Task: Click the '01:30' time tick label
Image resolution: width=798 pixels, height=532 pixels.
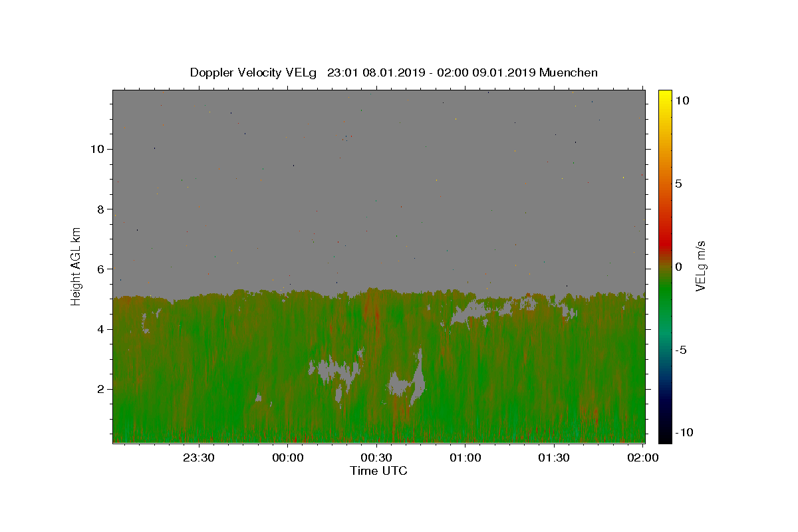Action: pyautogui.click(x=554, y=458)
